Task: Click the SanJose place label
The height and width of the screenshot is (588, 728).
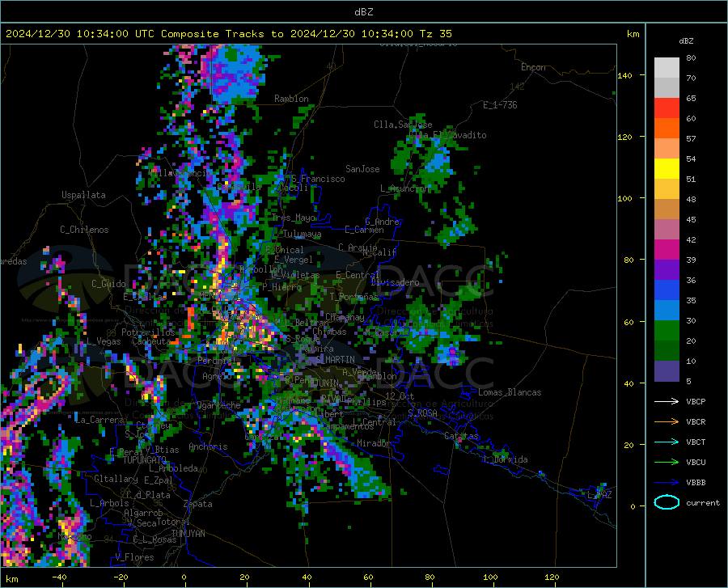Action: (362, 169)
